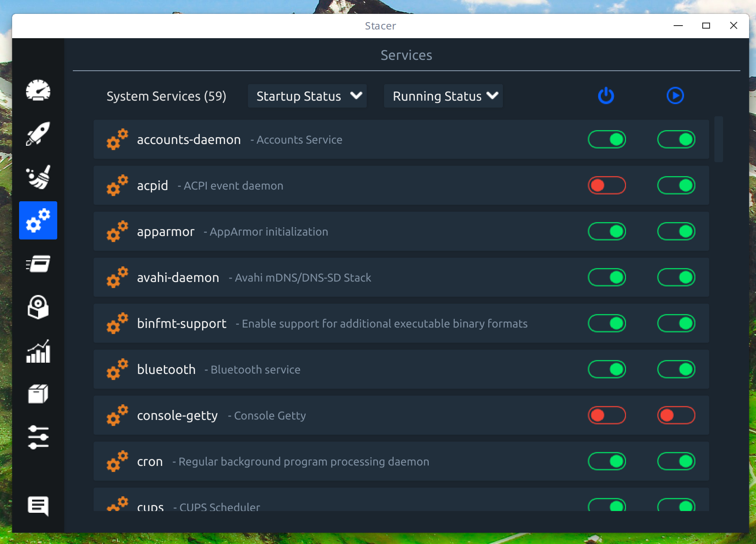This screenshot has width=756, height=544.
Task: Open the Uninstaller disc box page
Action: (x=38, y=307)
